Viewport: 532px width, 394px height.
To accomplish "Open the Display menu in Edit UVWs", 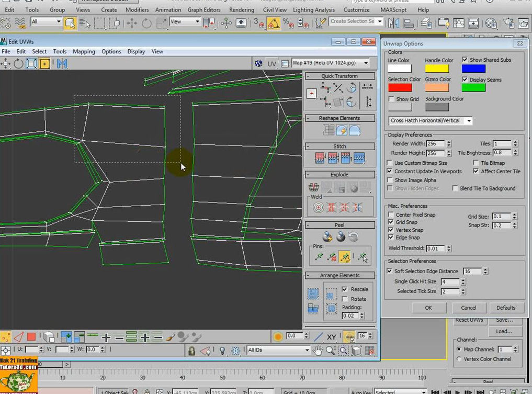I will tap(136, 52).
